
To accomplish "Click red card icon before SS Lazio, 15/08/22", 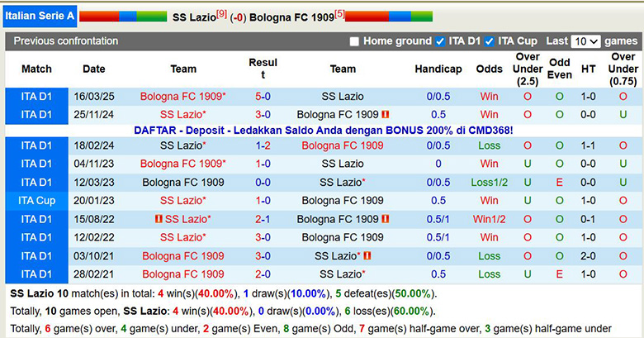I will click(x=159, y=220).
